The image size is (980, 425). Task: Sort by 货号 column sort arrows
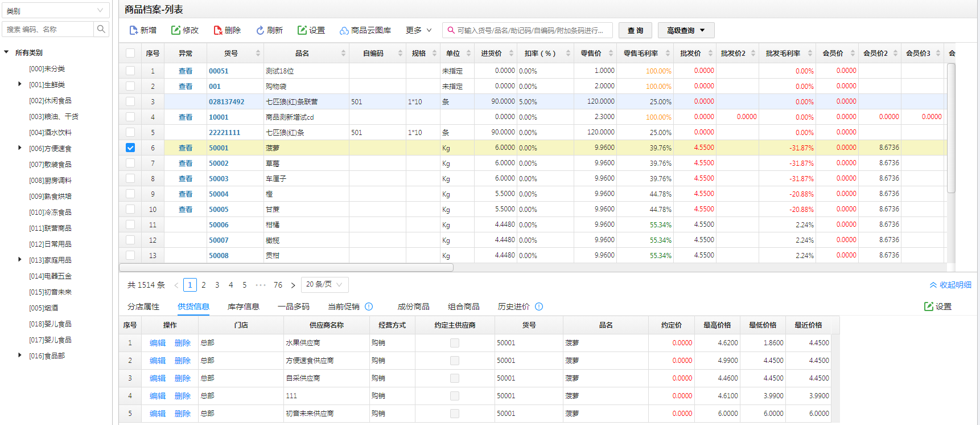click(258, 53)
